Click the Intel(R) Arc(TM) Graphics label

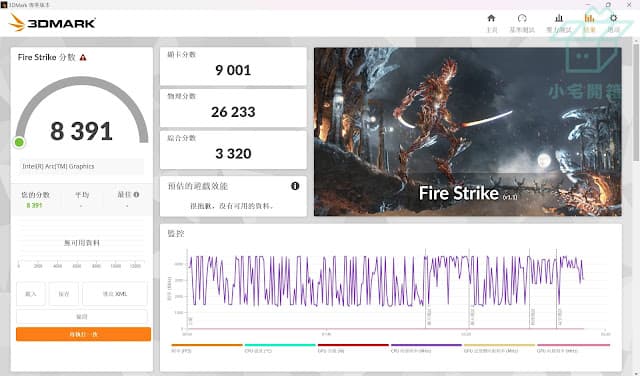click(58, 166)
